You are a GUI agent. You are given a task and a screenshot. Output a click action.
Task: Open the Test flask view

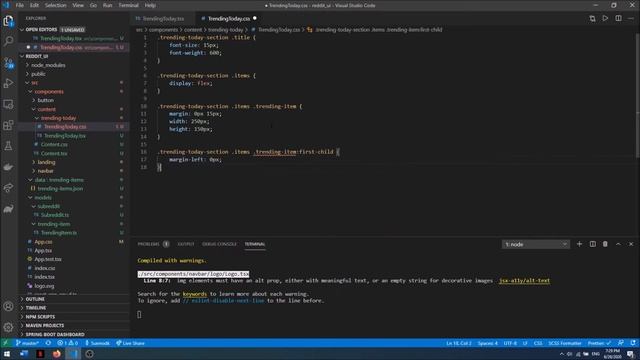click(8, 146)
